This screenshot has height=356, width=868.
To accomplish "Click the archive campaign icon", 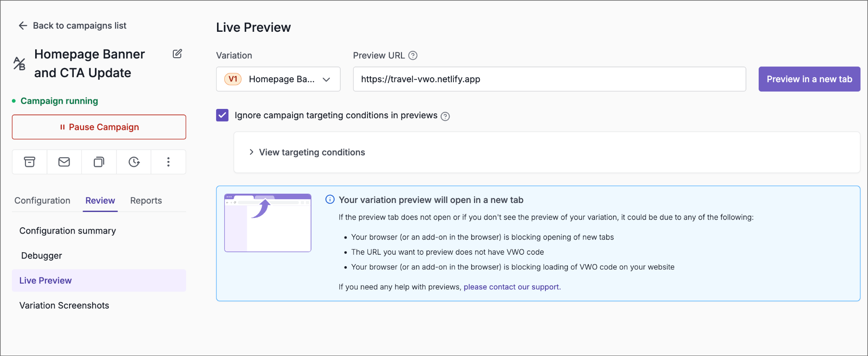I will click(x=30, y=162).
